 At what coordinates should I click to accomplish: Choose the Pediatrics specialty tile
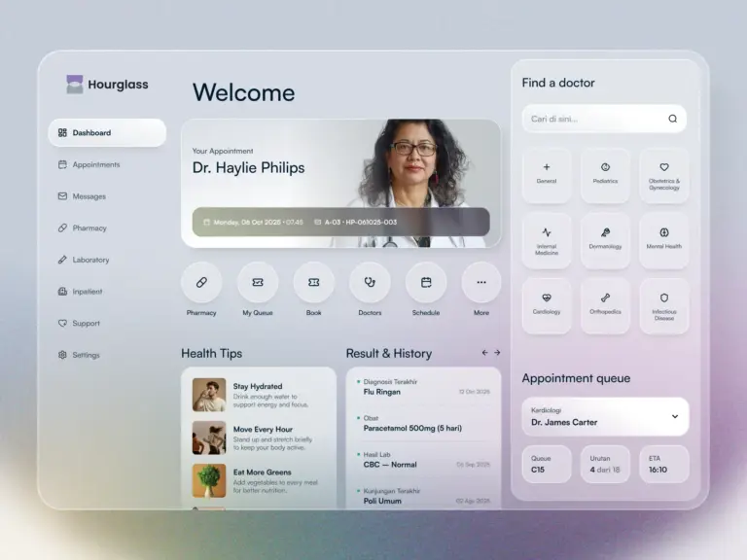coord(605,174)
